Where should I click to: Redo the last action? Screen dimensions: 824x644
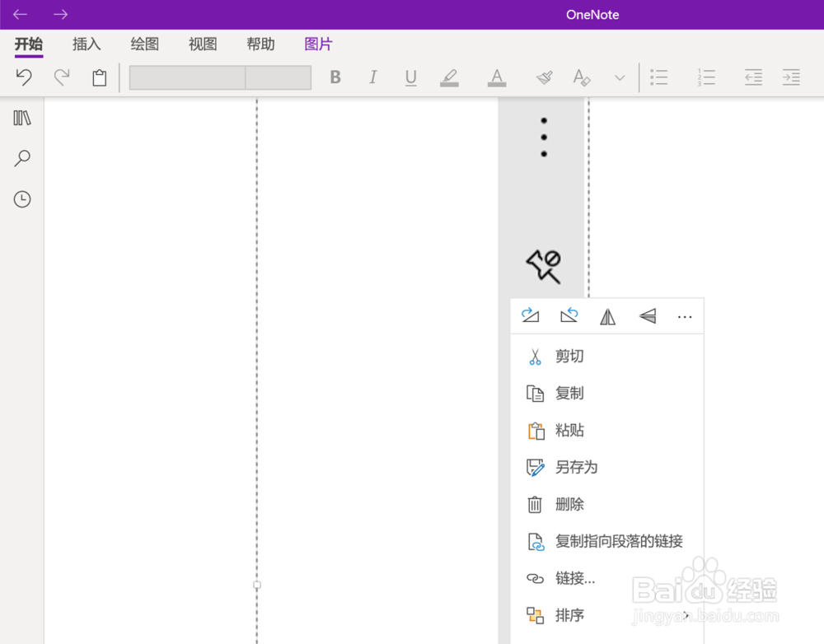coord(62,77)
